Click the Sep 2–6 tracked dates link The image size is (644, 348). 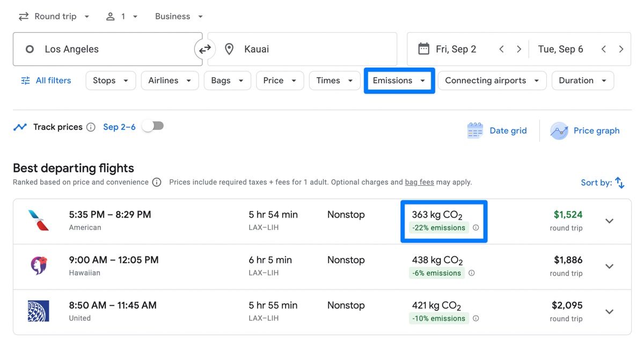pyautogui.click(x=119, y=127)
